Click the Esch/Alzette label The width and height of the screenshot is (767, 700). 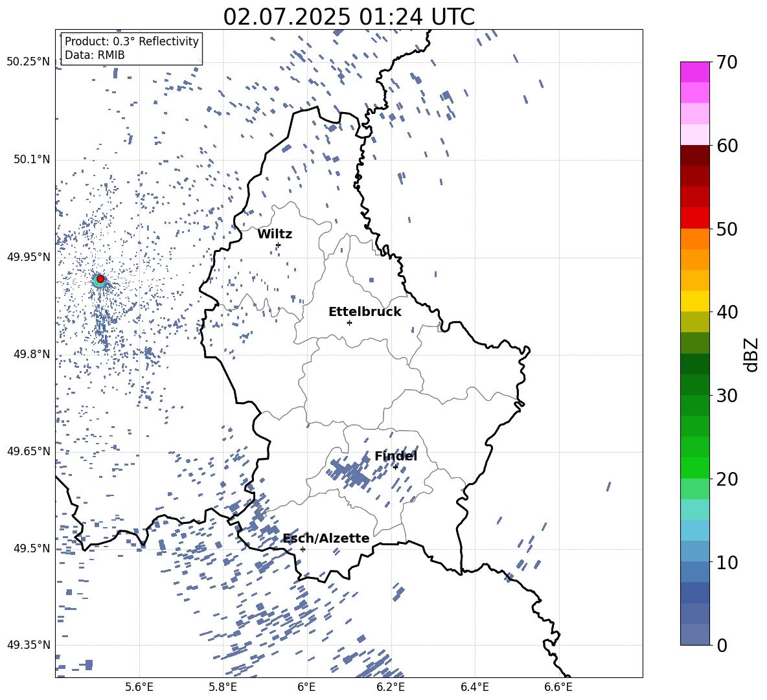326,538
